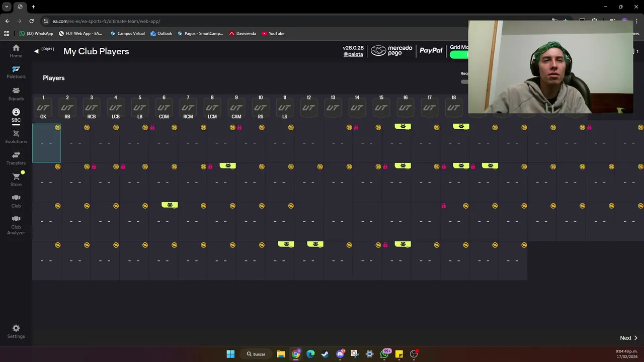View site information icon in address bar
644x362 pixels.
pos(46,21)
